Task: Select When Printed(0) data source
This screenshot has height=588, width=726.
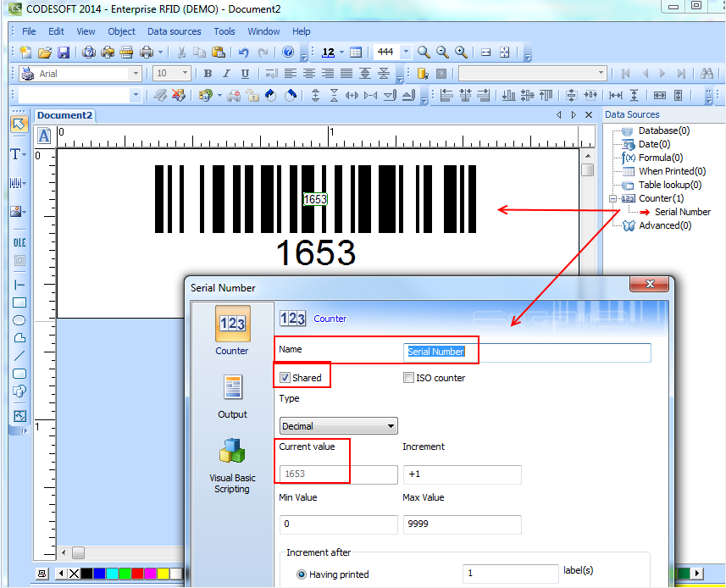Action: [x=673, y=171]
